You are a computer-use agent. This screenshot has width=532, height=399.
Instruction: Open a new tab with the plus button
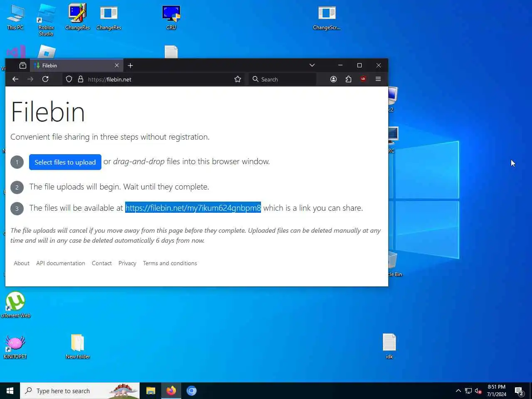point(131,65)
